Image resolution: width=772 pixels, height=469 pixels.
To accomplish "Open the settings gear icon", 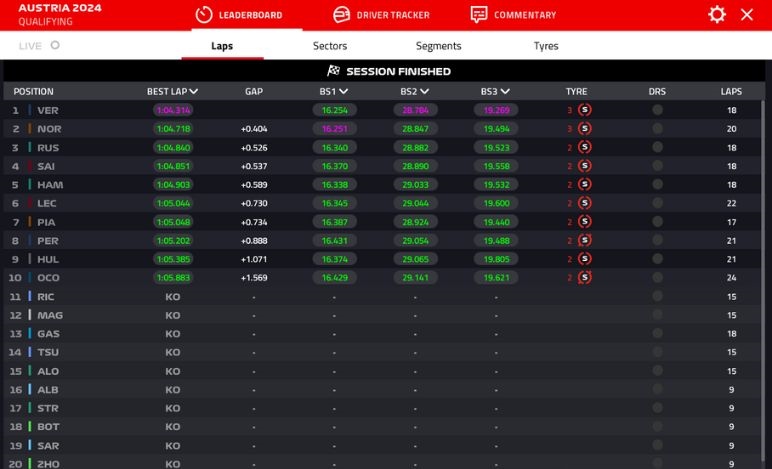I will [716, 15].
